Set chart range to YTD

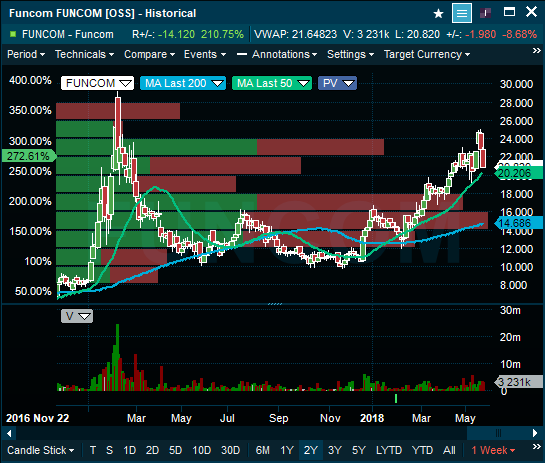tap(422, 450)
